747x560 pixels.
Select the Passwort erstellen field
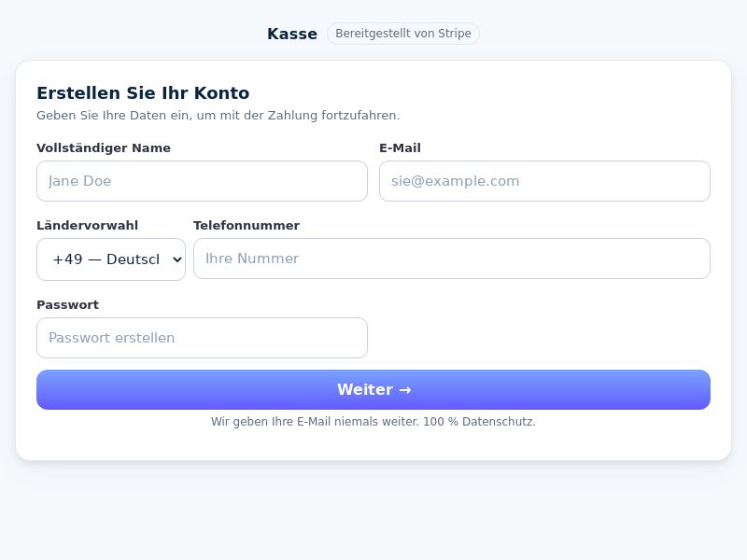tap(202, 338)
